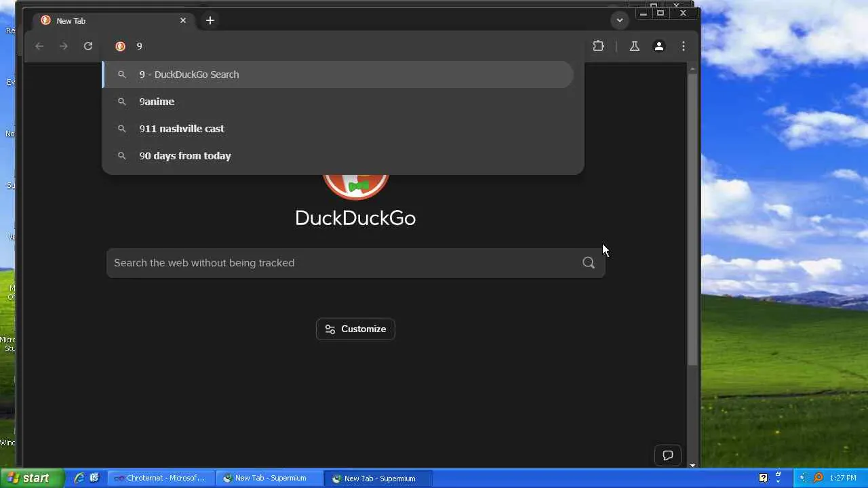This screenshot has width=868, height=488.
Task: Click the orange magnifier tray icon
Action: tap(818, 478)
